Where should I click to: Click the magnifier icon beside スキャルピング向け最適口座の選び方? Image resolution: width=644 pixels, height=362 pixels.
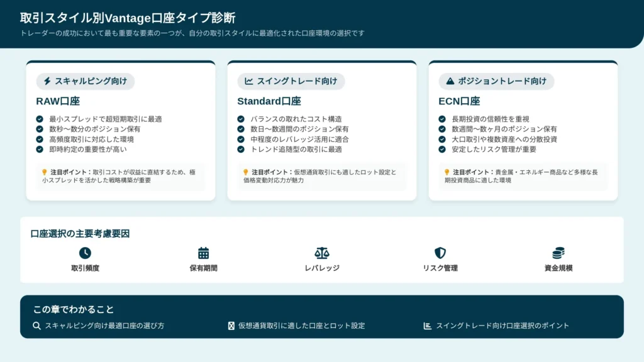click(x=36, y=326)
